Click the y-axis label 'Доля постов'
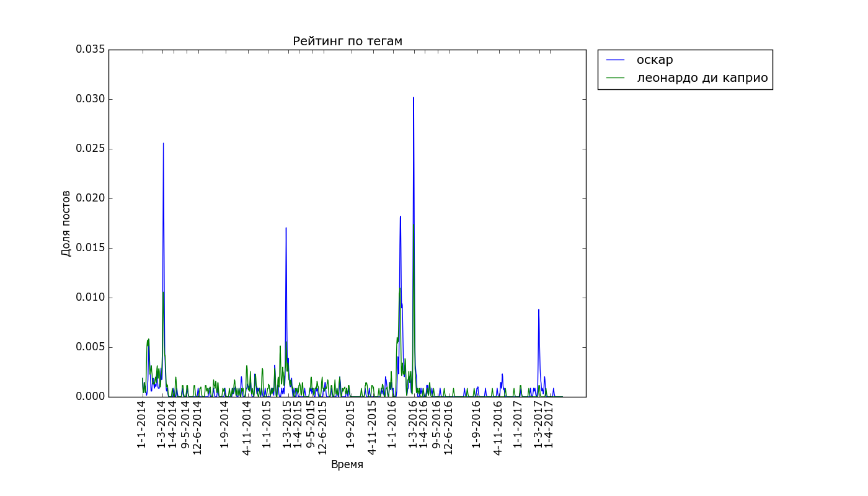This screenshot has width=868, height=496. pos(66,223)
